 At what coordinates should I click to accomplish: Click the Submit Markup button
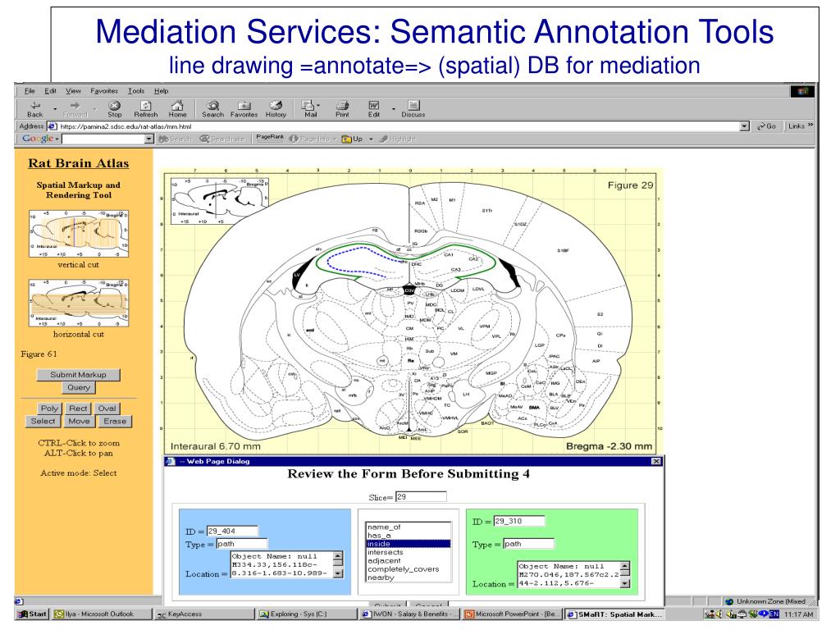(x=78, y=375)
